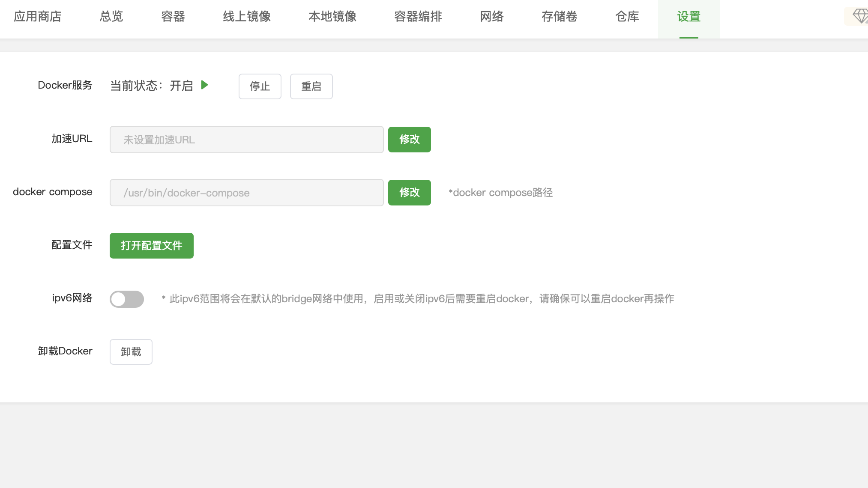The image size is (868, 488).
Task: Open the 容器编排 tab
Action: click(418, 17)
